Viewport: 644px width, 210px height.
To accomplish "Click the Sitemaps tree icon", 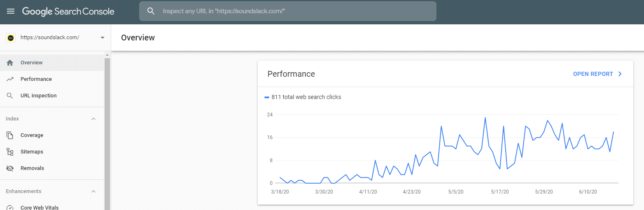I will coord(10,152).
